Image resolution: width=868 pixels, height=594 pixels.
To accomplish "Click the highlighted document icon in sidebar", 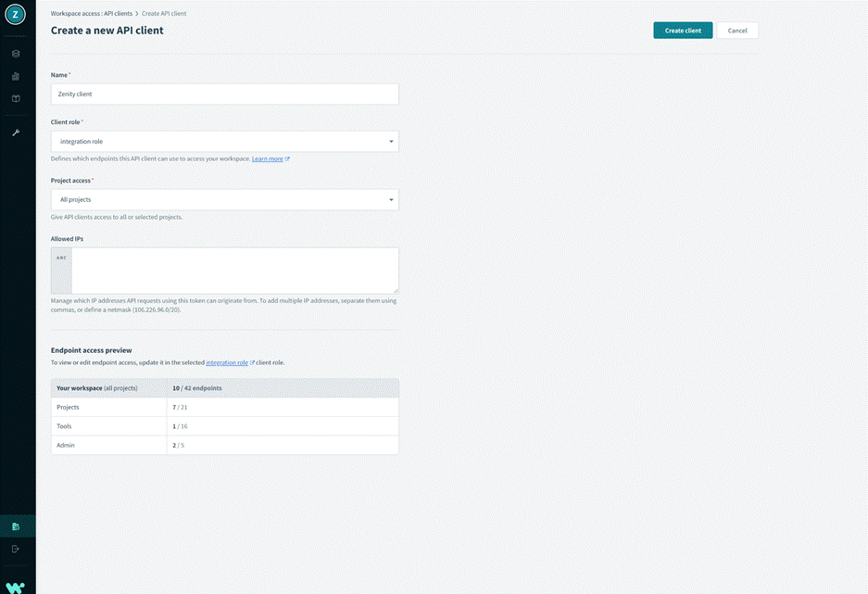I will point(16,526).
